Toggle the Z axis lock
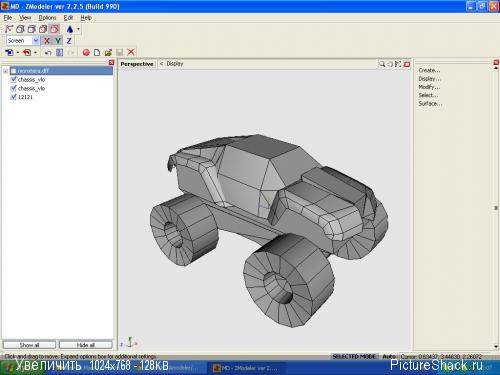This screenshot has height=375, width=500. tap(69, 41)
